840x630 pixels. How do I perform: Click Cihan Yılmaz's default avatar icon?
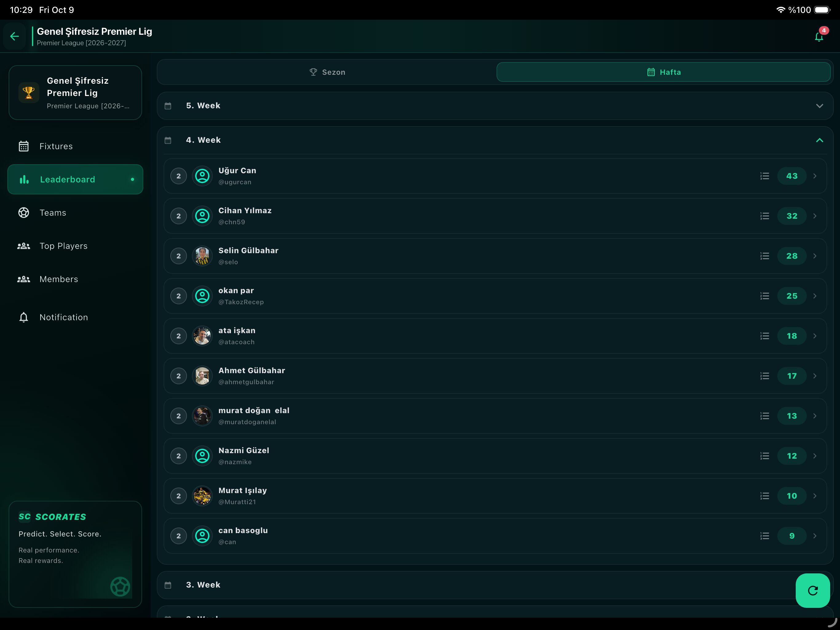coord(202,216)
